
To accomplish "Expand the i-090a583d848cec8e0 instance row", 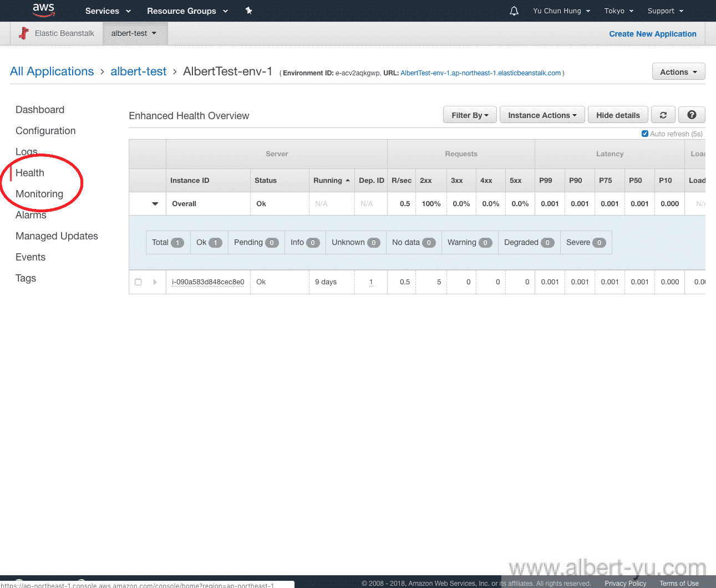I will (x=155, y=282).
